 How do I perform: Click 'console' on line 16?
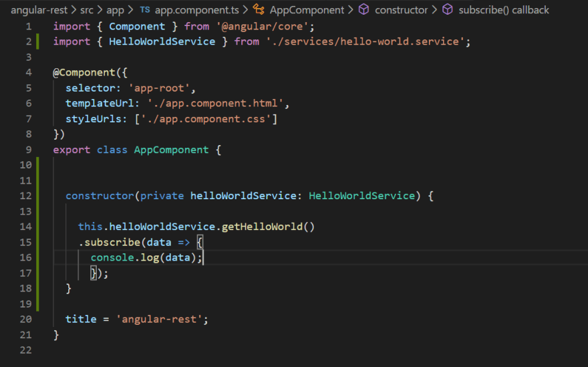click(x=112, y=257)
